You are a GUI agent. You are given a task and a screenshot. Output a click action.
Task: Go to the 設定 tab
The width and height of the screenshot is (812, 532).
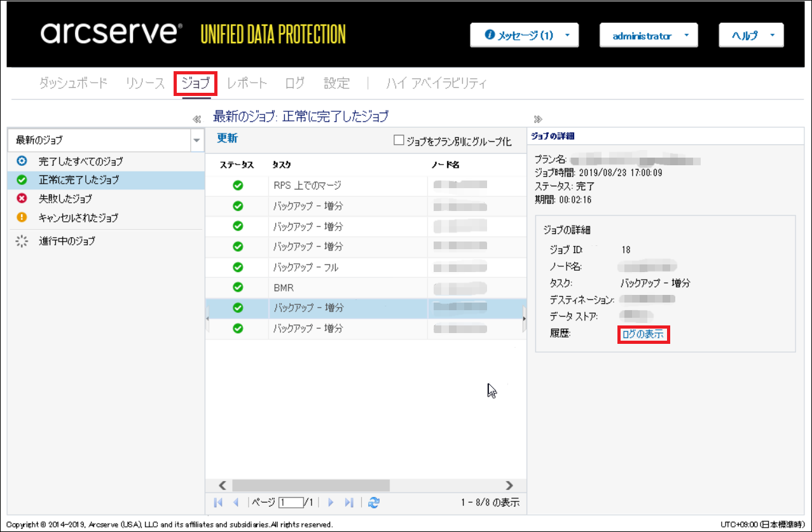(336, 83)
